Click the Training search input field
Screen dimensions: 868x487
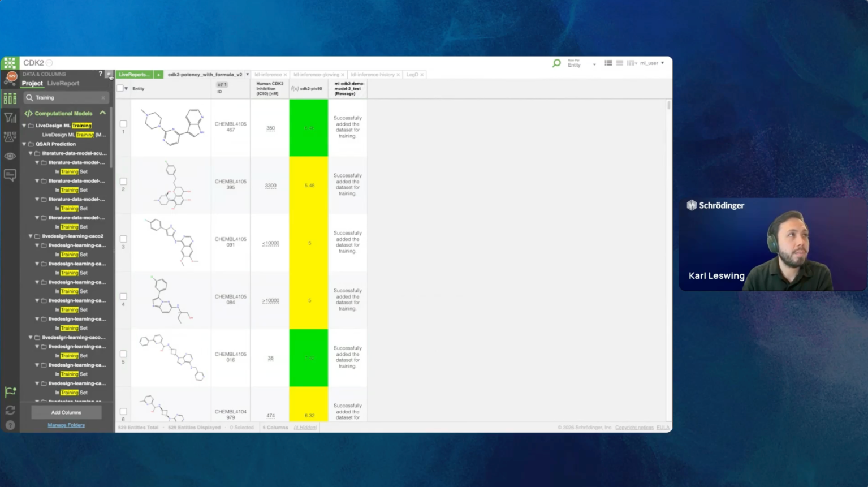[67, 98]
